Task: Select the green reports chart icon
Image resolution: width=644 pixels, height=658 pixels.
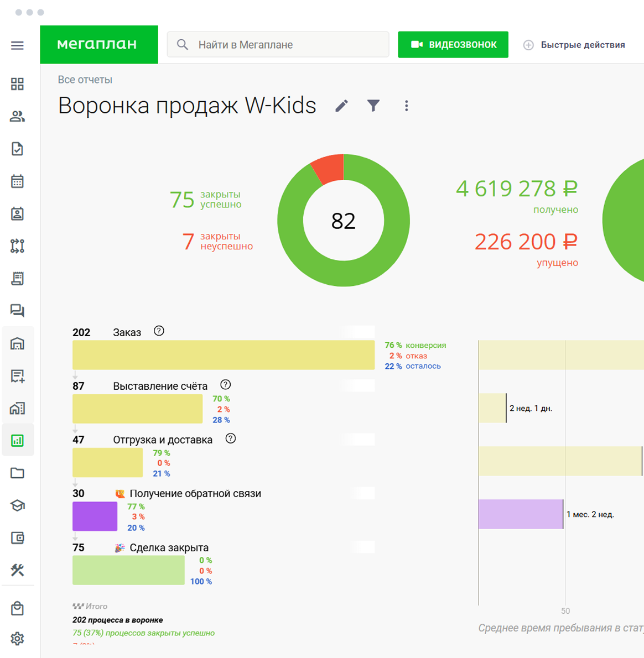Action: click(x=17, y=440)
